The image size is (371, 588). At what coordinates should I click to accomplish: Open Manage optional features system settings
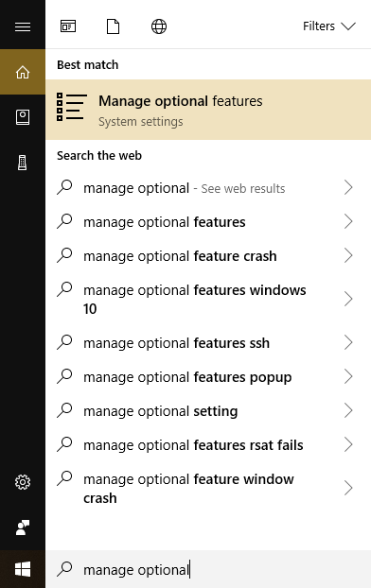tap(208, 110)
